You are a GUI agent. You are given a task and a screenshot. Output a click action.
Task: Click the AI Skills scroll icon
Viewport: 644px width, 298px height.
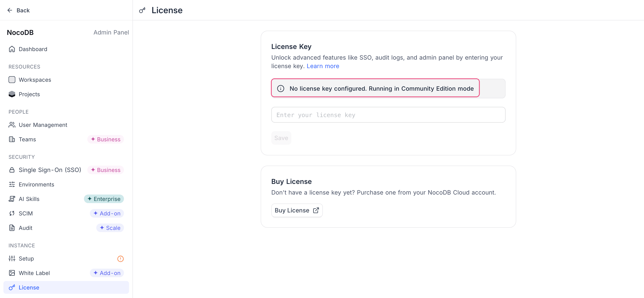click(12, 199)
